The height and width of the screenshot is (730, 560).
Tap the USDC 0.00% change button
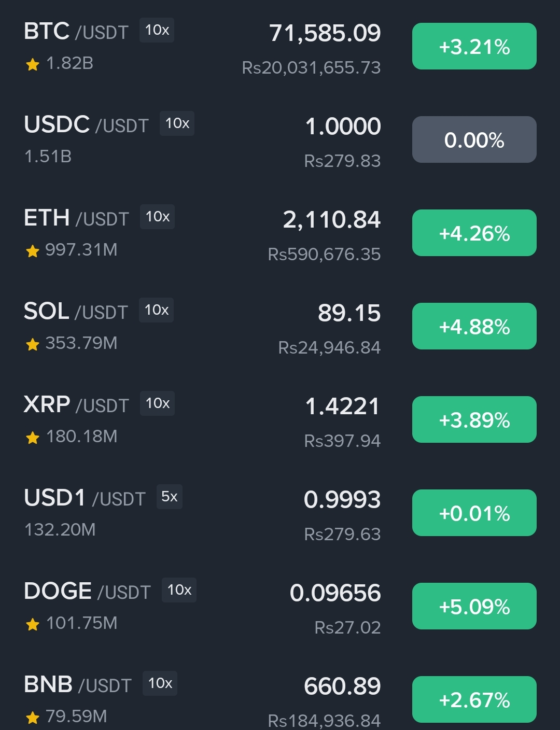(x=474, y=140)
